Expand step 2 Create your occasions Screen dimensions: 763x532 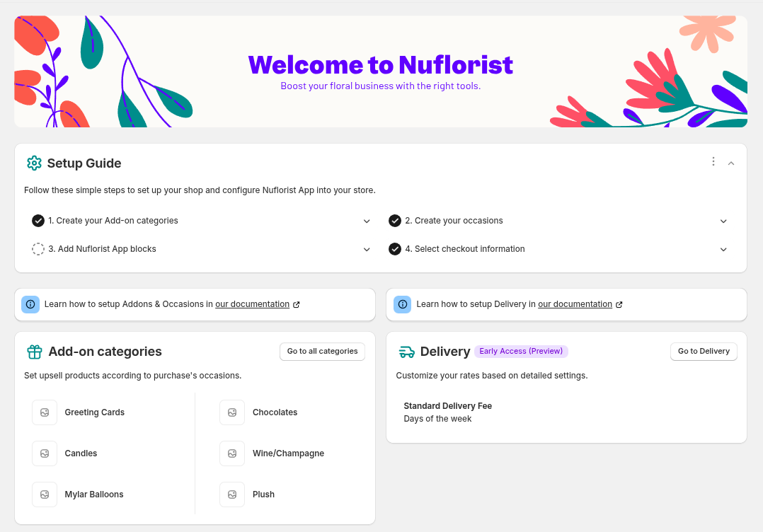(x=723, y=221)
